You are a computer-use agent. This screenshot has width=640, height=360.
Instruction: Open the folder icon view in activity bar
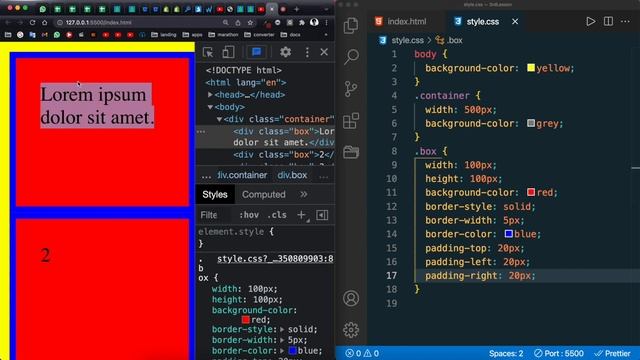click(x=351, y=152)
